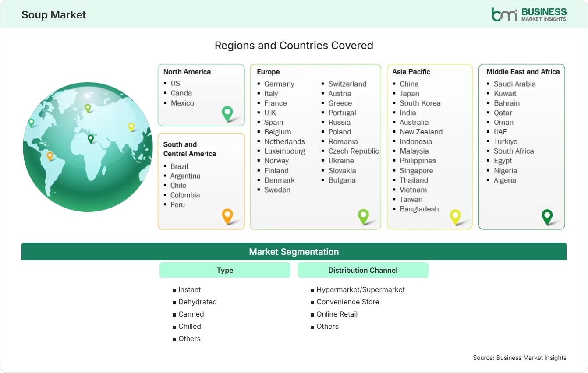Click the Asia Pacific heading
Screen dimensions: 588x373
click(x=411, y=72)
